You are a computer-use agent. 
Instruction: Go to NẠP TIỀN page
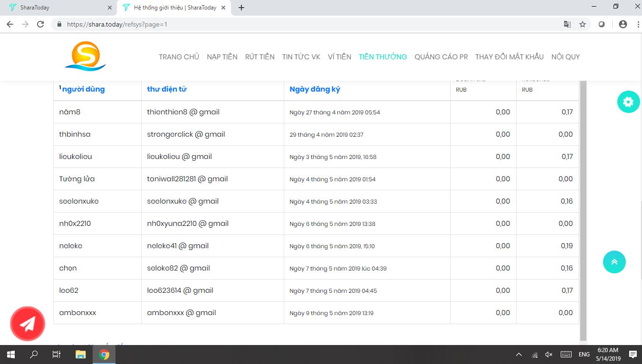pyautogui.click(x=222, y=57)
